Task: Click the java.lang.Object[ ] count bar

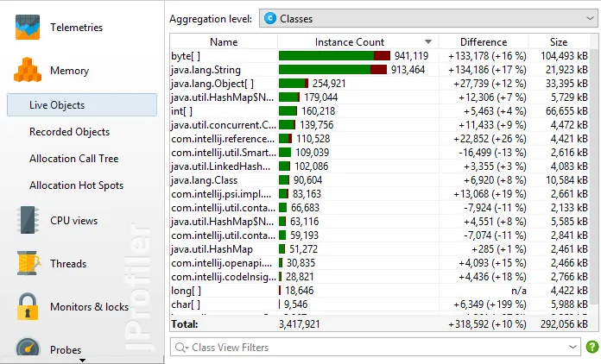Action: pyautogui.click(x=294, y=84)
